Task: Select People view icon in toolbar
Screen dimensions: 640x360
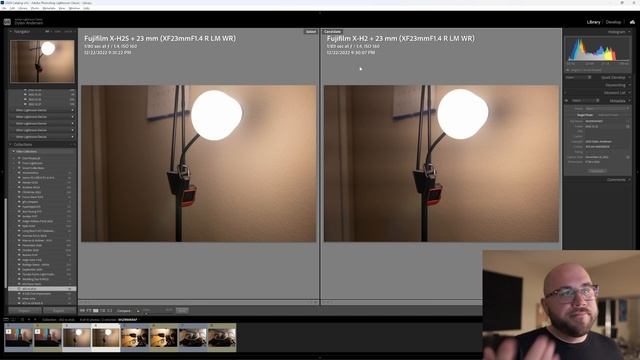Action: click(x=110, y=311)
